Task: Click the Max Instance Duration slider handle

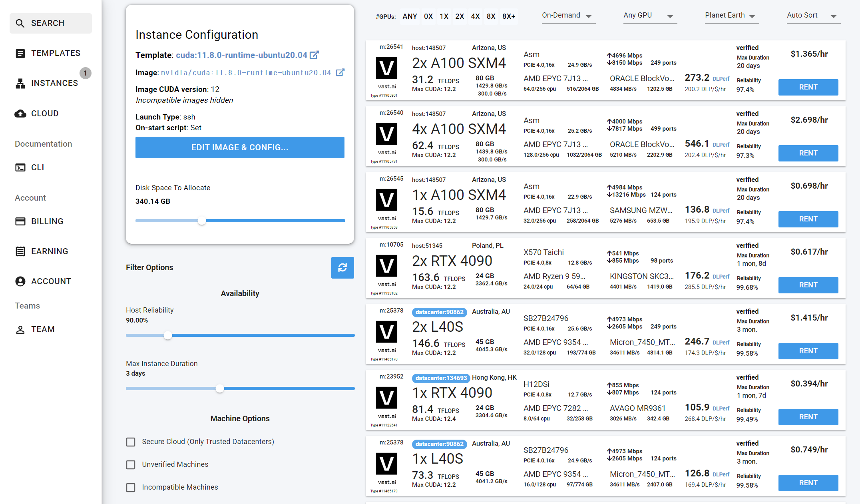Action: [x=219, y=388]
